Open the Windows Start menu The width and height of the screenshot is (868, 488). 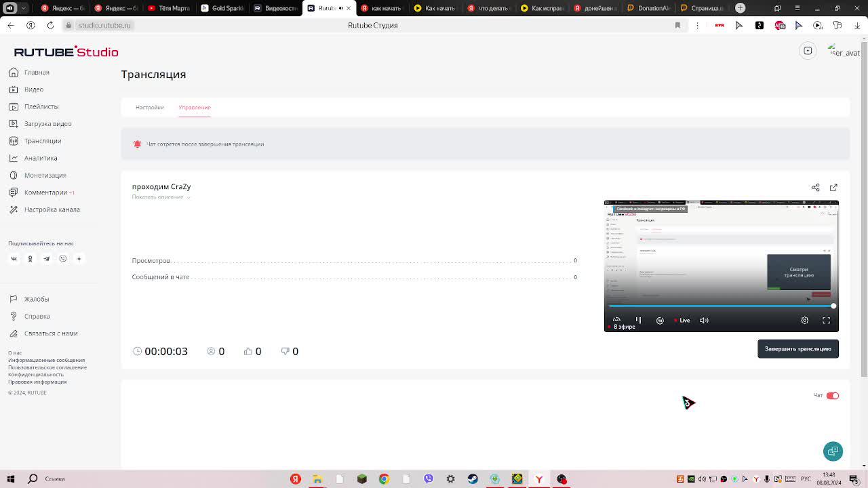(10, 479)
